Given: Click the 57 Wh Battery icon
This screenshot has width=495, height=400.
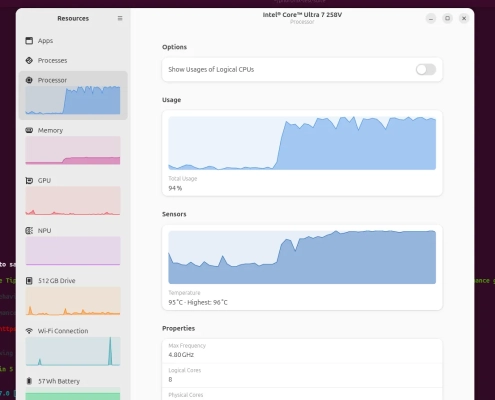Looking at the screenshot, I should click(29, 381).
